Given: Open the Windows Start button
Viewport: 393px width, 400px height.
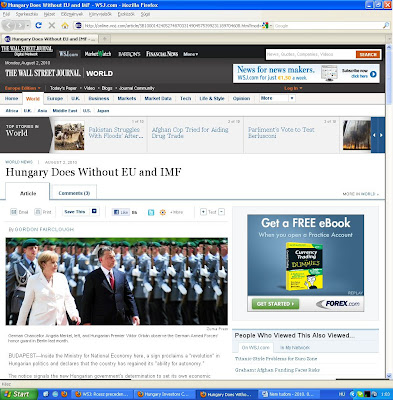Looking at the screenshot, I should (x=18, y=394).
